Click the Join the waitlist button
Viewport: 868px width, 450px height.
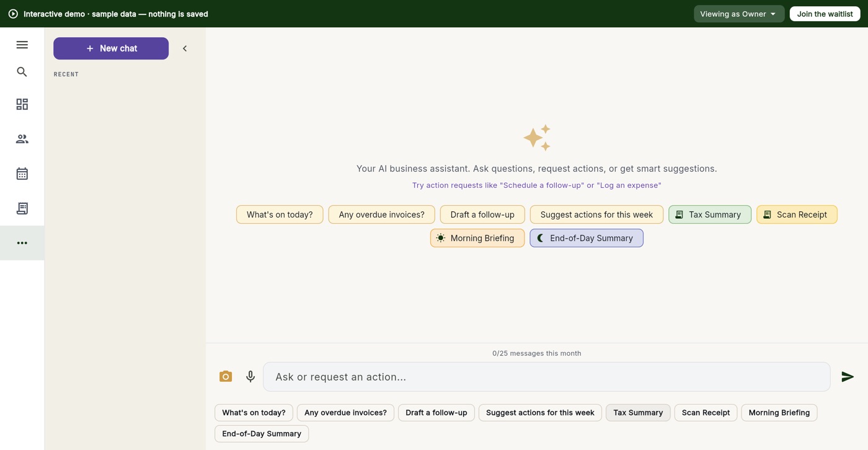(x=825, y=14)
